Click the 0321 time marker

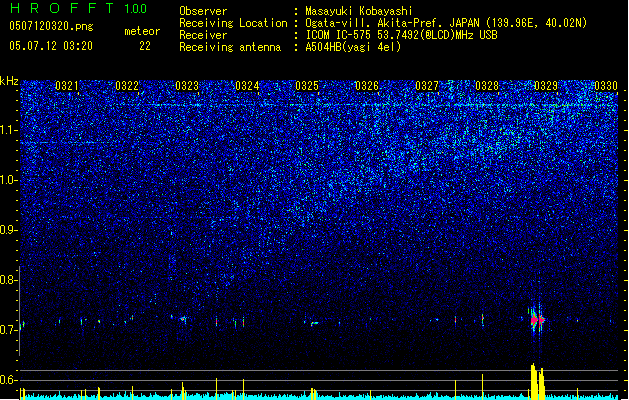tap(67, 86)
